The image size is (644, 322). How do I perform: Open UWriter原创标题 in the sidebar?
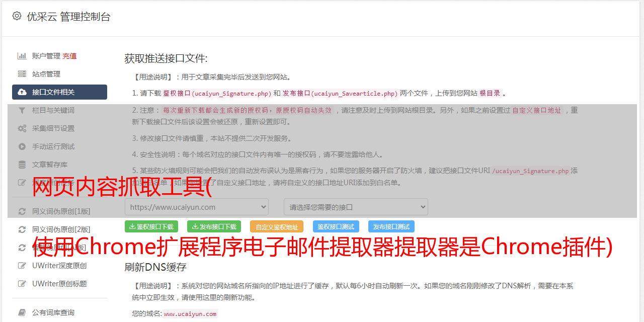59,284
